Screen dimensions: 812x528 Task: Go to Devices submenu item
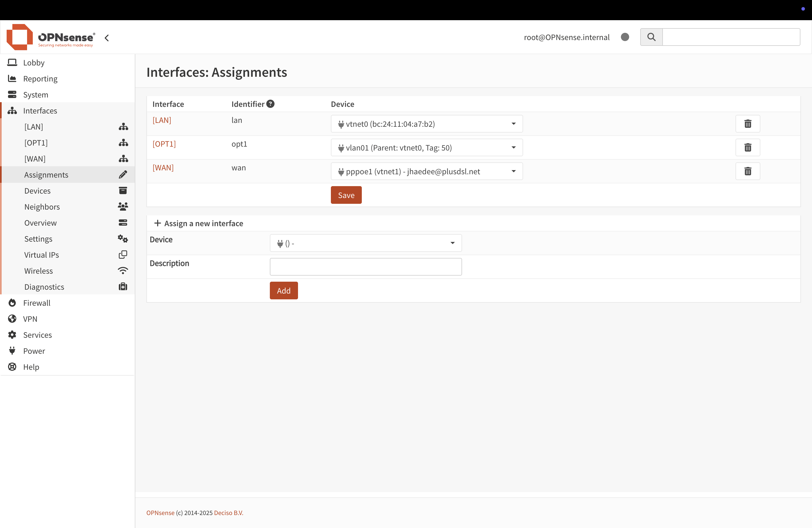pos(38,191)
